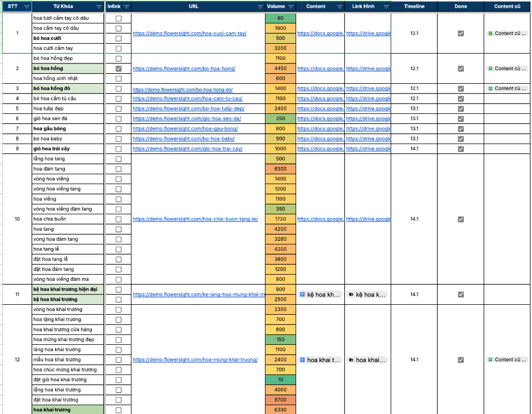The image size is (532, 414).
Task: Open hoa khai t... document chip in Content
Action: tap(320, 360)
